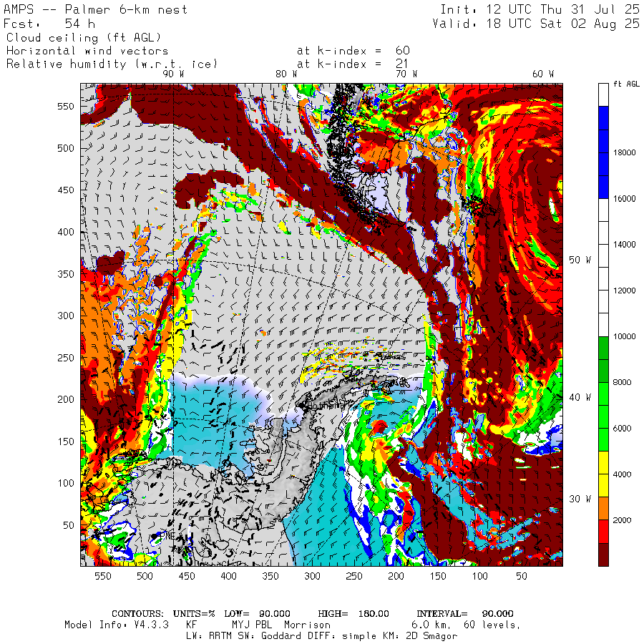Select the 14000 colorbar tick label

(624, 245)
